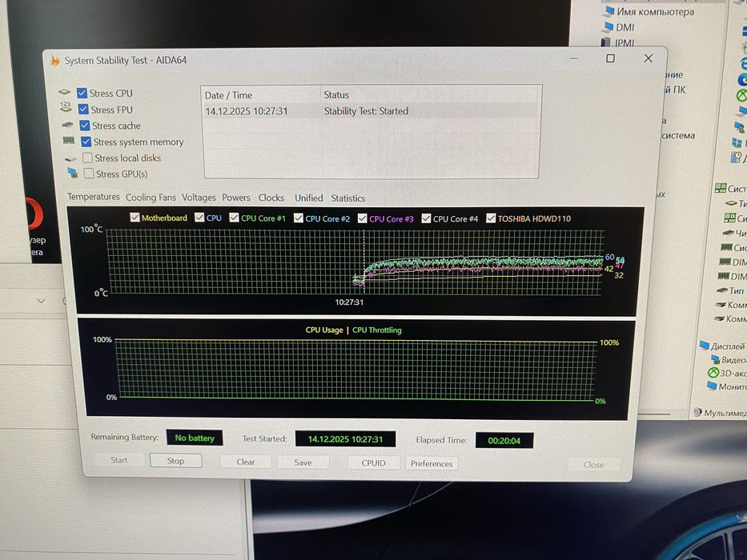Open Preferences dialog
Screen dimensions: 747x560
pyautogui.click(x=432, y=463)
